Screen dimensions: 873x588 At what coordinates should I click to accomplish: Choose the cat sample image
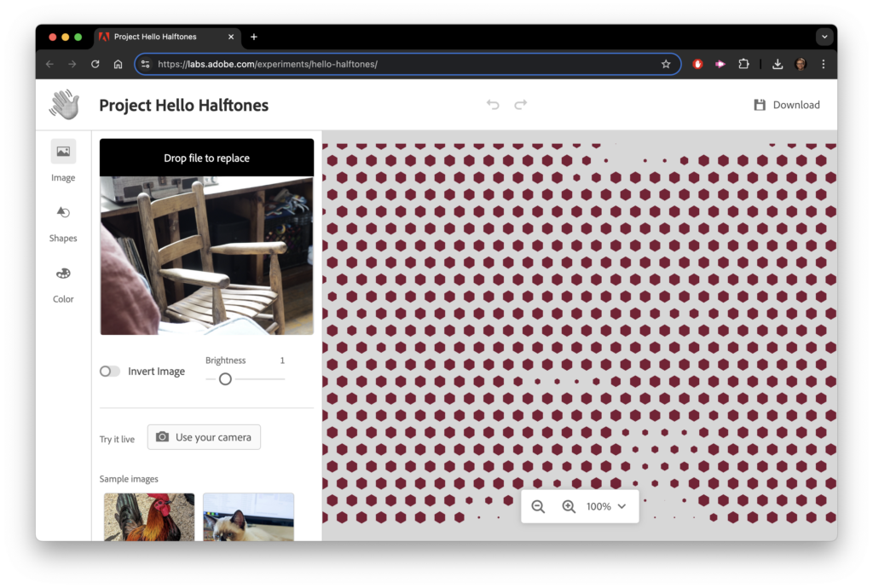pos(248,516)
